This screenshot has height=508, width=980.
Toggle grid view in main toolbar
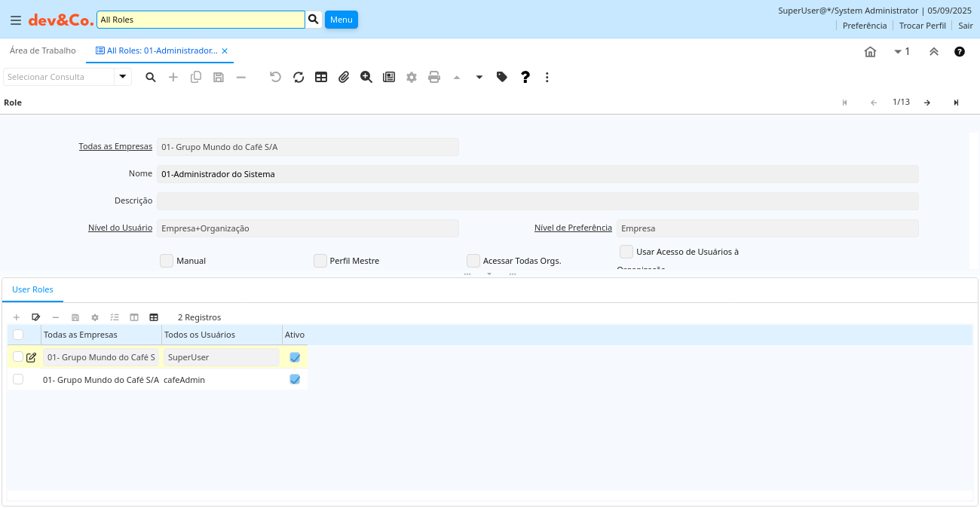321,77
